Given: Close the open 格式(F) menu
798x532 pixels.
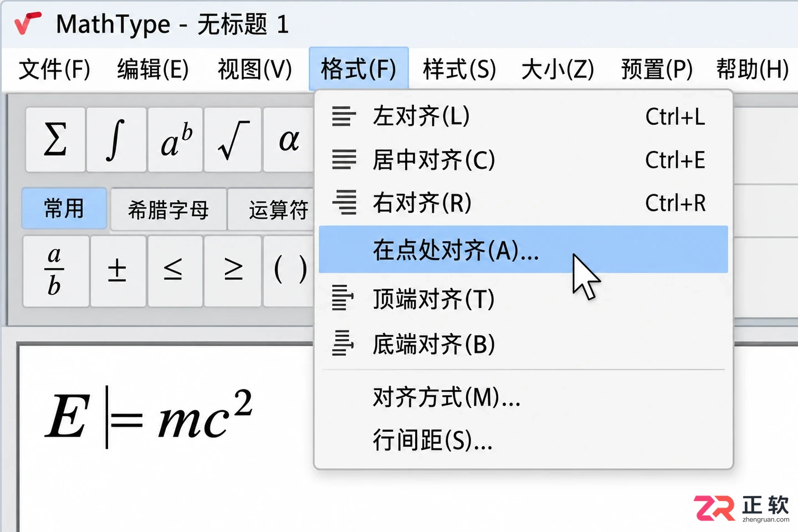Looking at the screenshot, I should [359, 69].
